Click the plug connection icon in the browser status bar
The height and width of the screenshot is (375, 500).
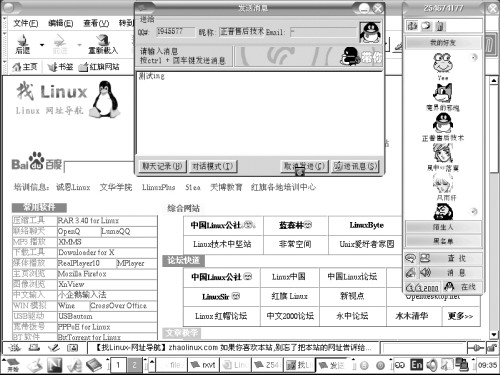coord(476,348)
